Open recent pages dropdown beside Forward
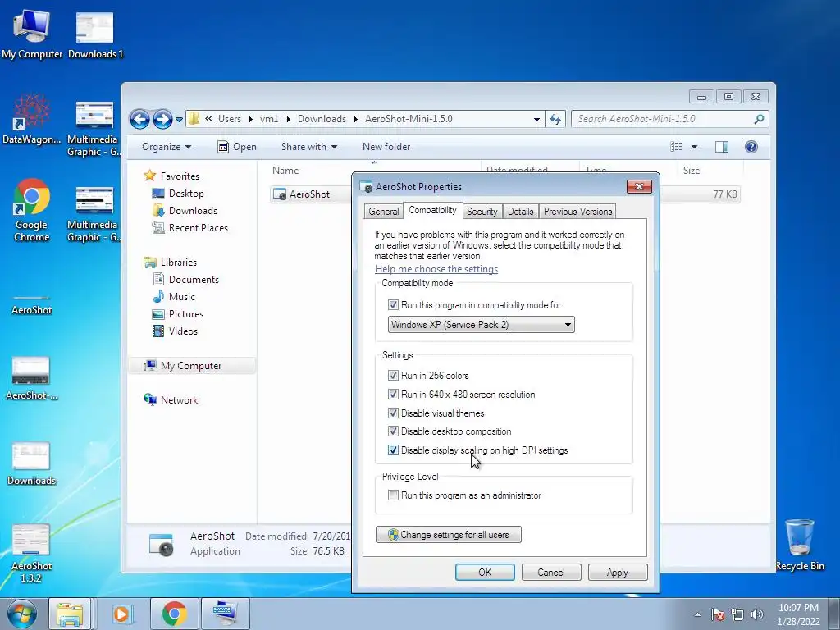 click(179, 120)
